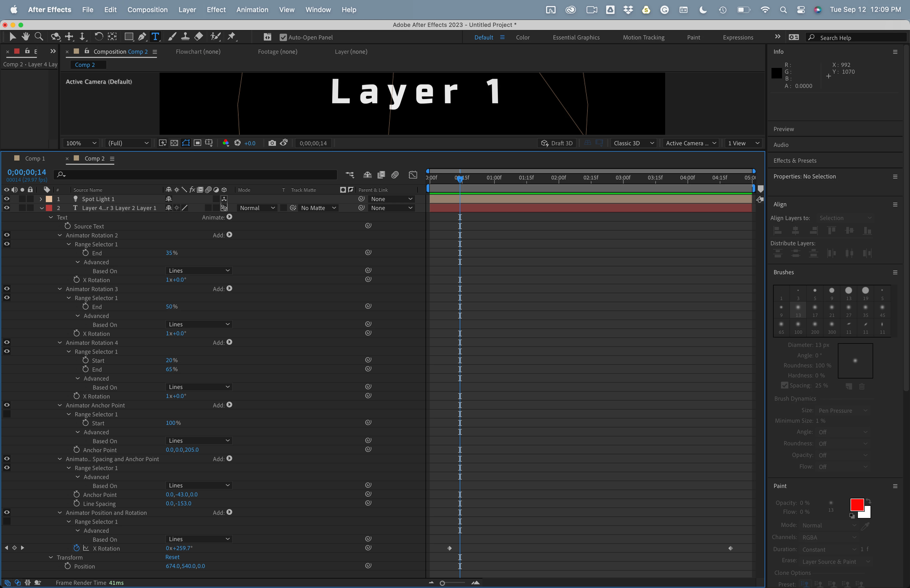Hide the Spot Light 1 layer
910x588 pixels.
(7, 199)
